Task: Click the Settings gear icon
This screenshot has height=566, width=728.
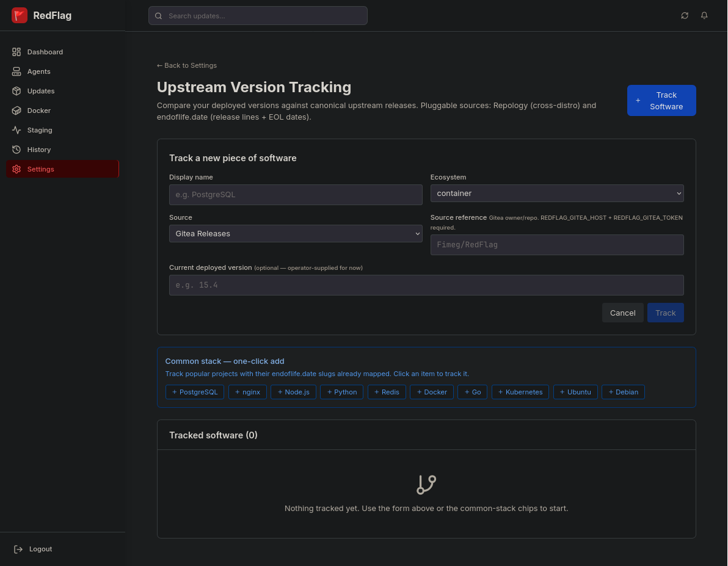Action: (16, 169)
